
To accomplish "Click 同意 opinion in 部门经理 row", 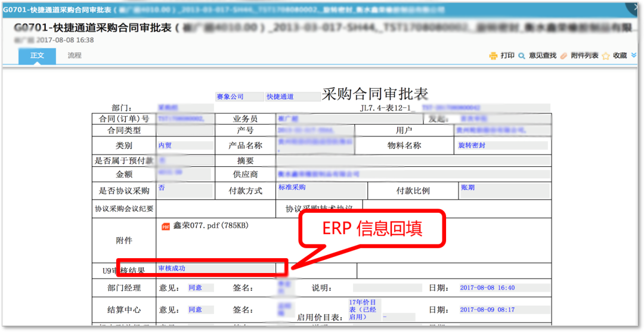I will tap(201, 288).
